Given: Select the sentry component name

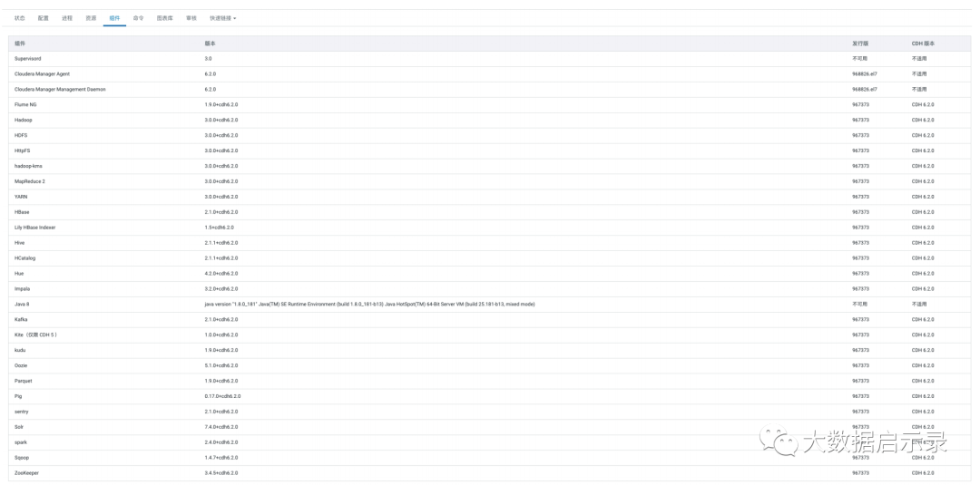Looking at the screenshot, I should (x=21, y=412).
